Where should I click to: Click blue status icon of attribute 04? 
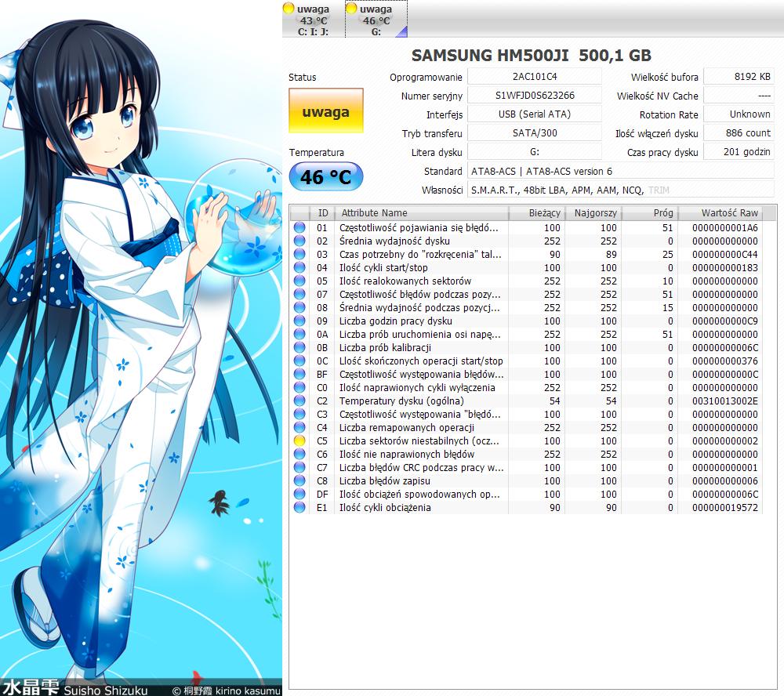tap(299, 267)
